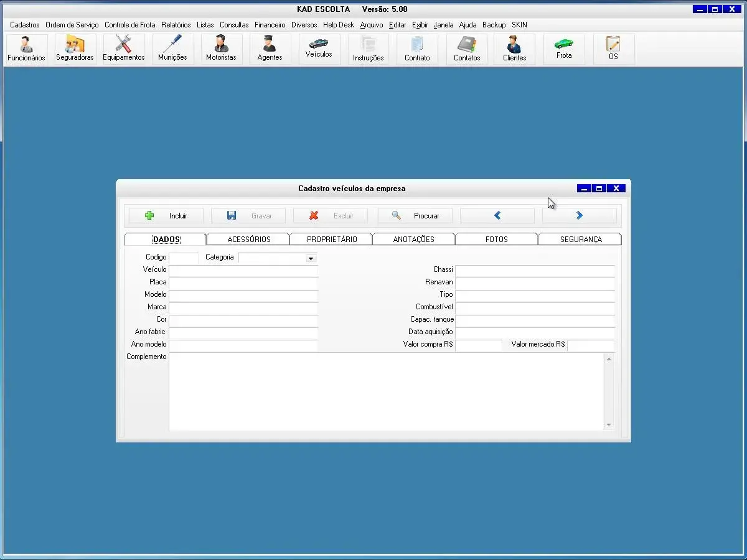747x560 pixels.
Task: Click the Incluir button
Action: coord(166,216)
